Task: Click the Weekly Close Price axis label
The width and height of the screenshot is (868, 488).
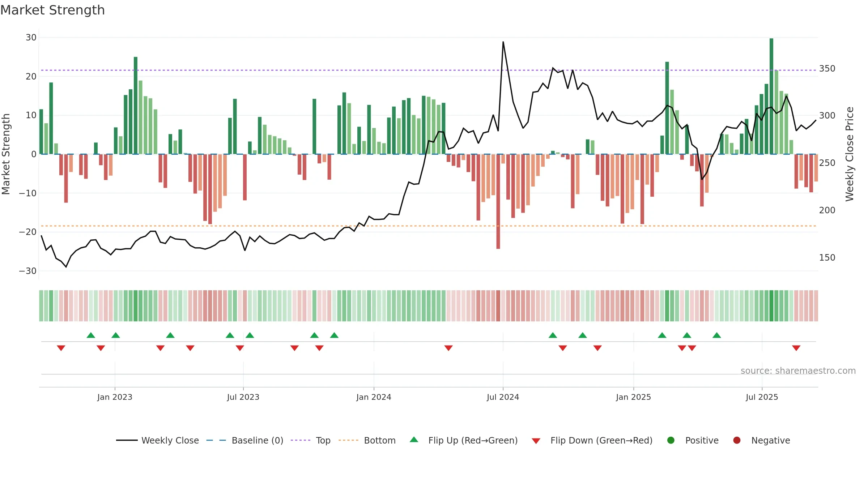Action: 850,154
